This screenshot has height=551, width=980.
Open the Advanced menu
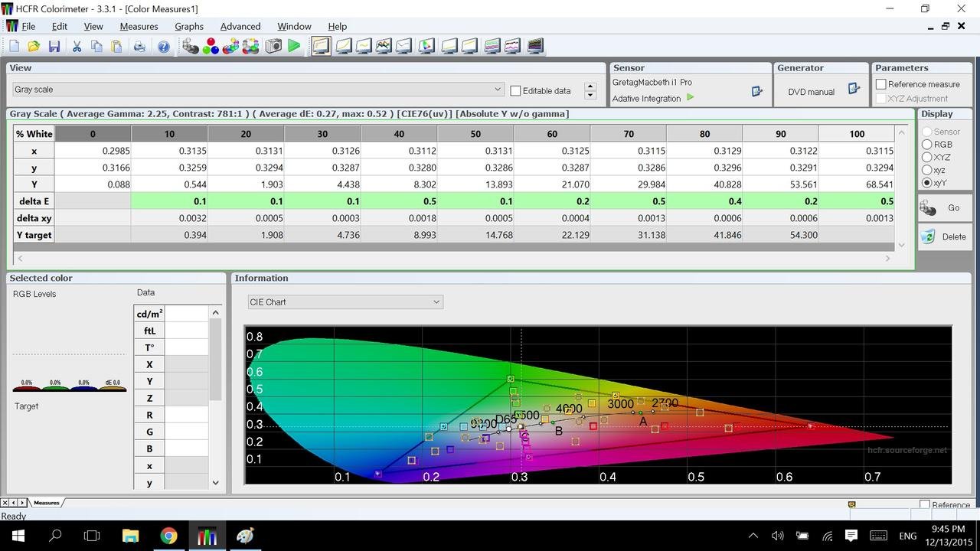point(240,26)
